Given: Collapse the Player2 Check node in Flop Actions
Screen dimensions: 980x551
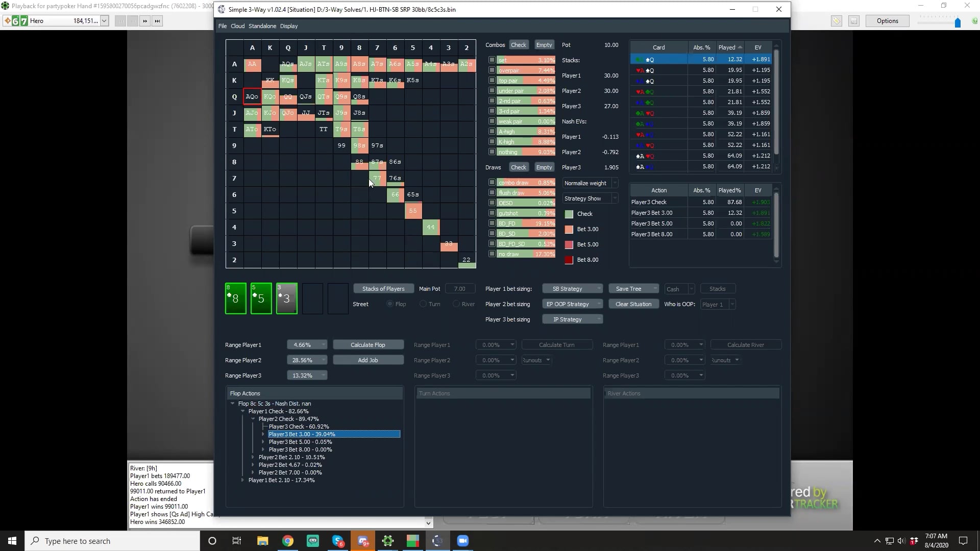Looking at the screenshot, I should tap(254, 418).
